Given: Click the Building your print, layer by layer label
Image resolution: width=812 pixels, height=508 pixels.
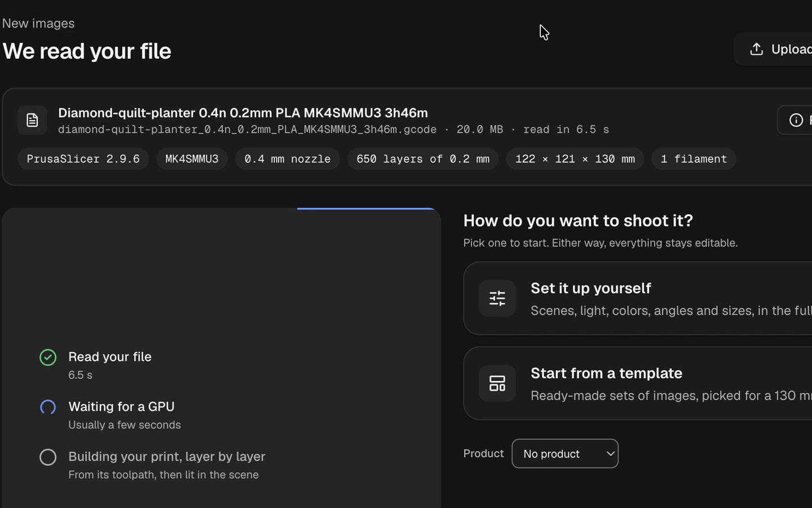Looking at the screenshot, I should pos(167,457).
